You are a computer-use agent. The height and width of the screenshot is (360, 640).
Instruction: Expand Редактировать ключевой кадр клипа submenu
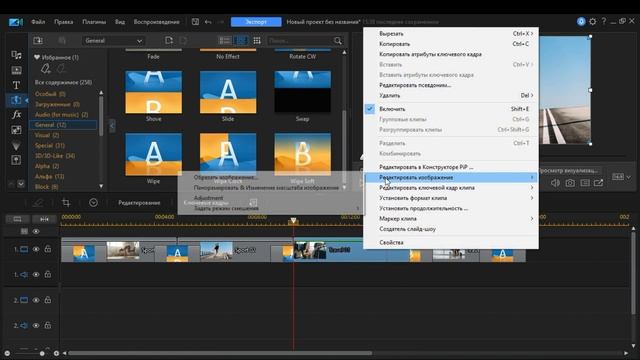pos(451,188)
